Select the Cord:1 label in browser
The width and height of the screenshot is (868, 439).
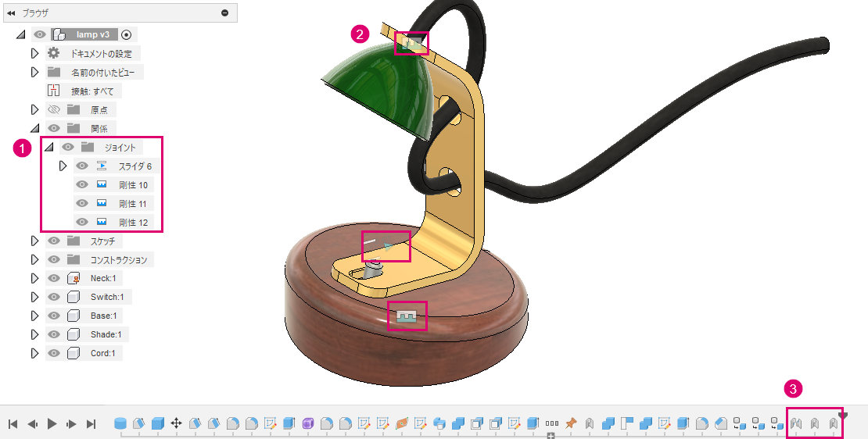click(x=103, y=353)
